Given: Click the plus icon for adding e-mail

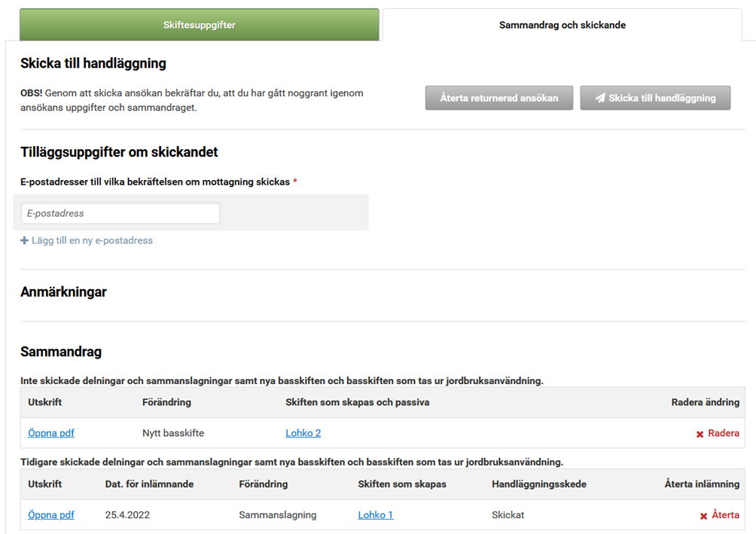Looking at the screenshot, I should [x=24, y=241].
